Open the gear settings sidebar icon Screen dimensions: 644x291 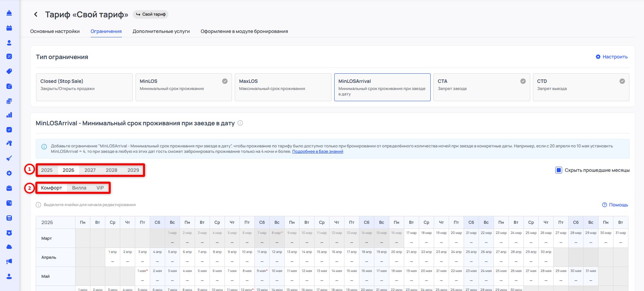click(9, 173)
